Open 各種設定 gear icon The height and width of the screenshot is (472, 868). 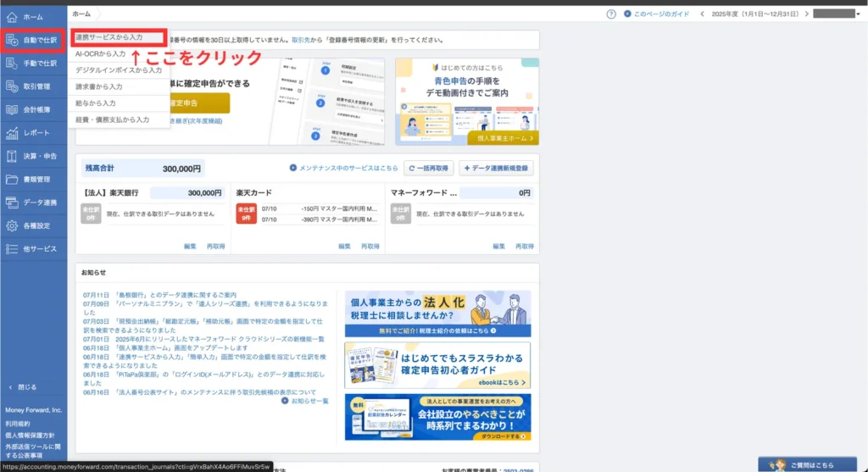pyautogui.click(x=12, y=226)
